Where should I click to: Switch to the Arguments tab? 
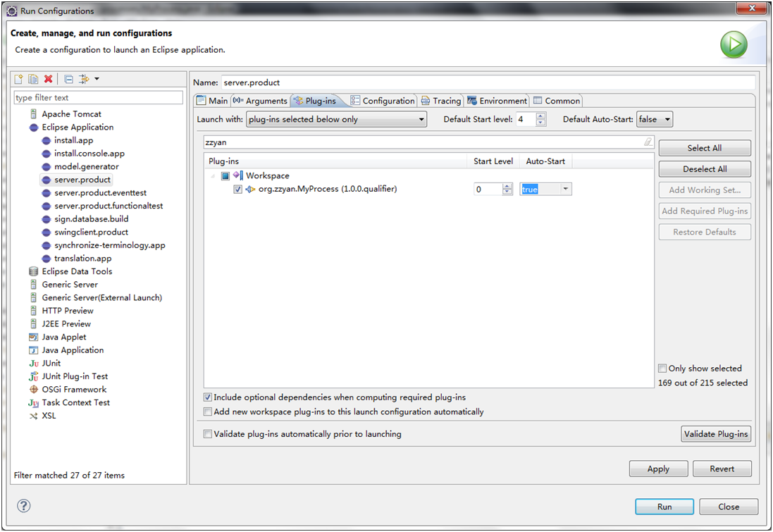point(260,101)
